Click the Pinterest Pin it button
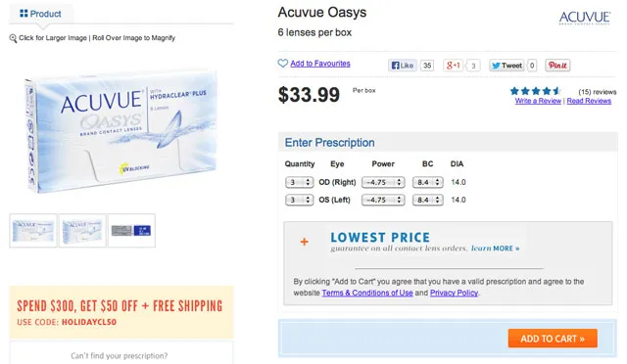This screenshot has height=364, width=627. 557,66
